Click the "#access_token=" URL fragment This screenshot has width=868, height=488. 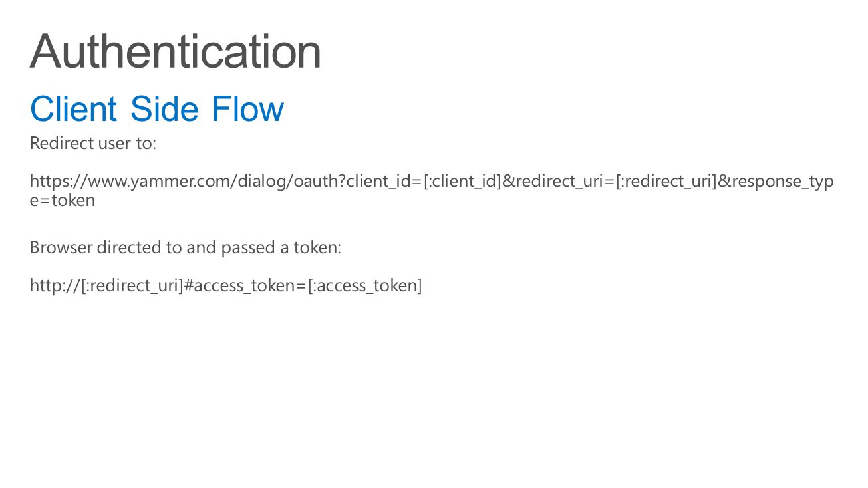pyautogui.click(x=245, y=286)
